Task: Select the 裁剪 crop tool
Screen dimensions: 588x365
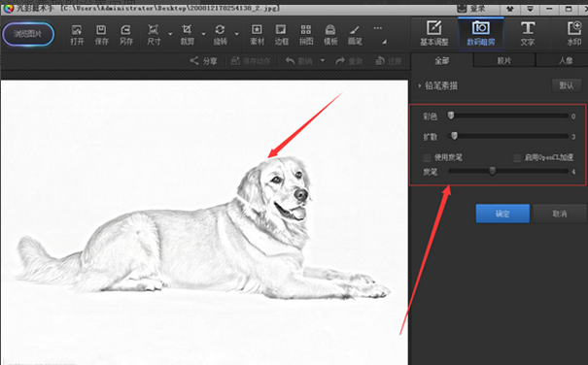Action: pos(187,35)
